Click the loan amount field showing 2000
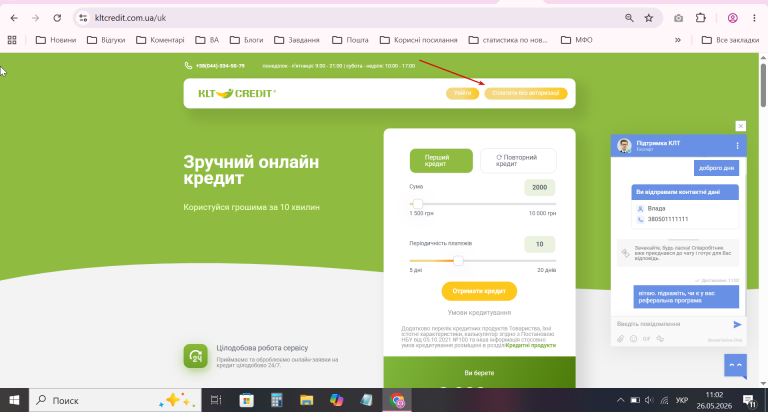 [539, 188]
